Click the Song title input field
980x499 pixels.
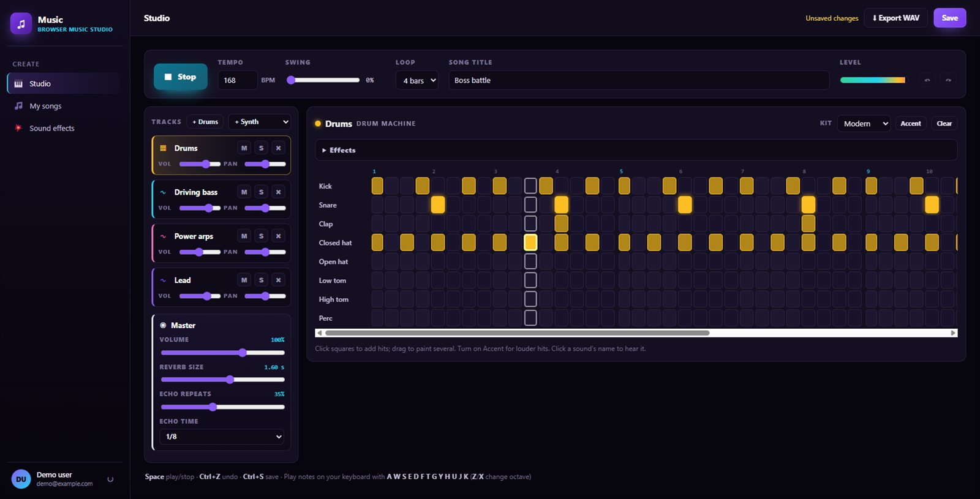(x=639, y=80)
